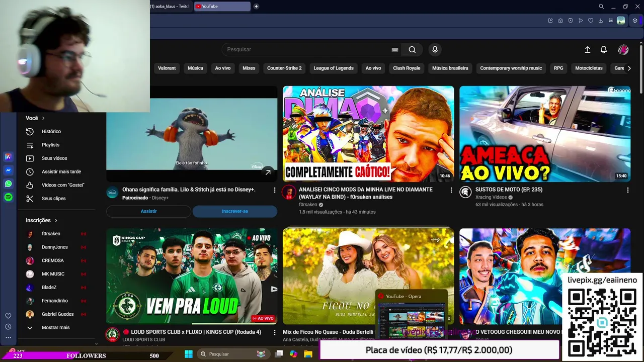Click the YouTube search magnifier button
Image resolution: width=644 pixels, height=362 pixels.
tap(412, 49)
